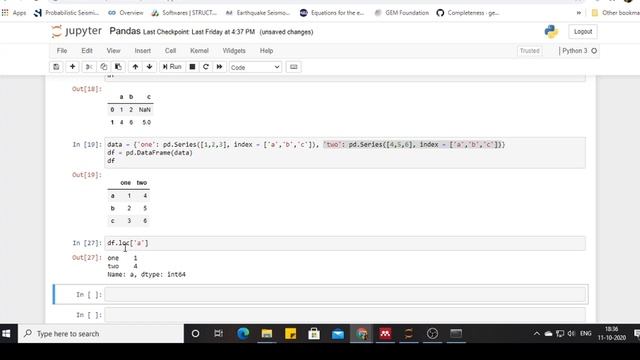Open the command palette keyboard icon
Viewport: 640px width, 360px height.
(x=293, y=67)
